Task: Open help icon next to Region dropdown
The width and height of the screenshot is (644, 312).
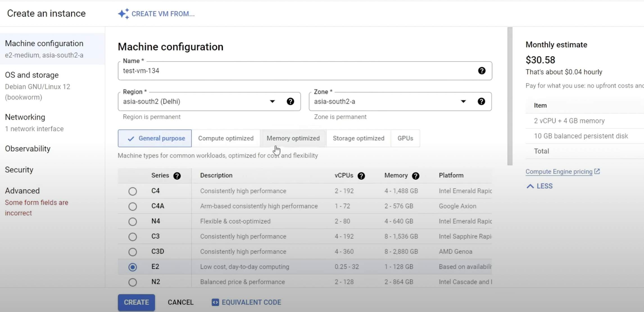Action: point(290,102)
